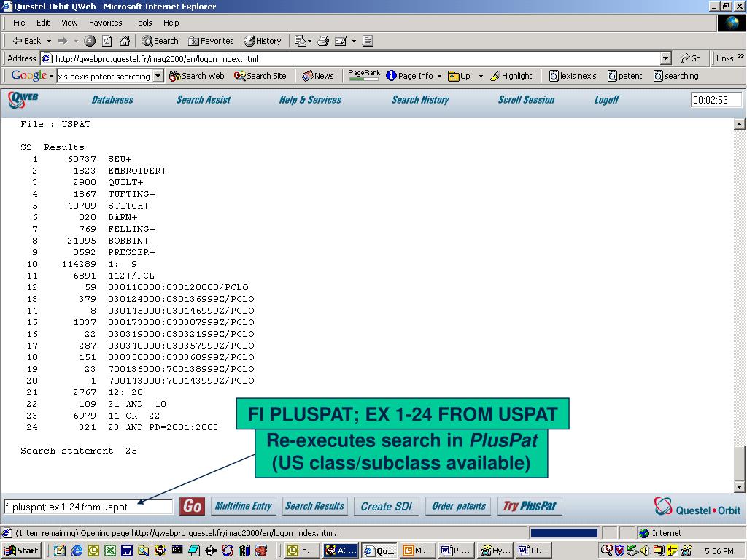Click the Search Results button

[314, 506]
